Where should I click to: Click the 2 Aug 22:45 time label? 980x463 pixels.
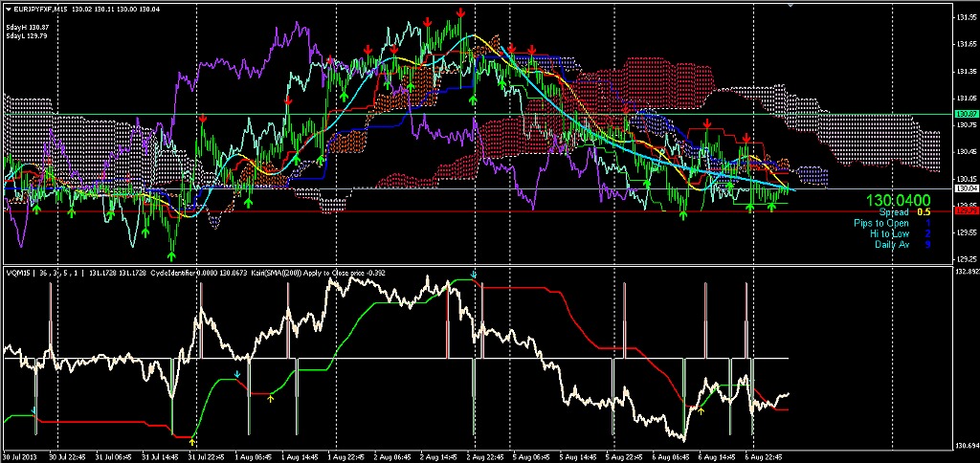click(487, 457)
